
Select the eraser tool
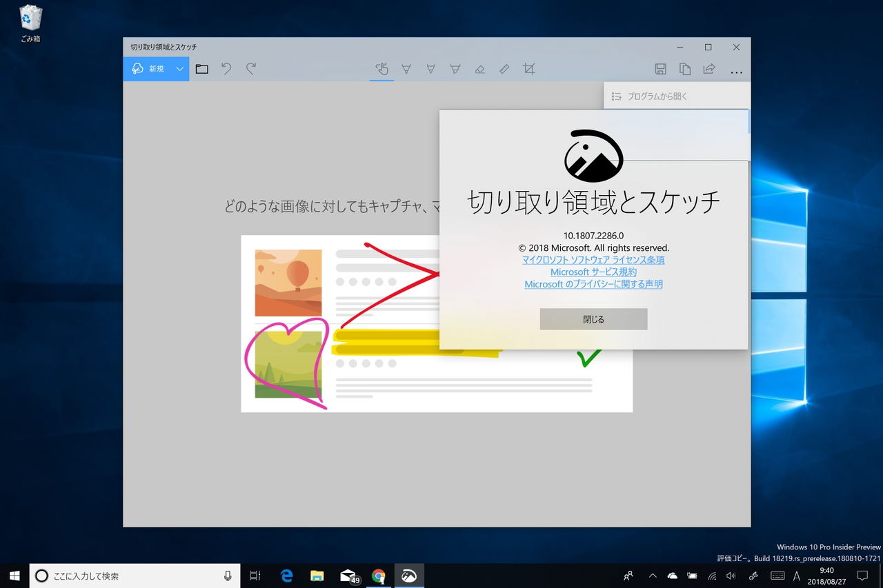479,69
